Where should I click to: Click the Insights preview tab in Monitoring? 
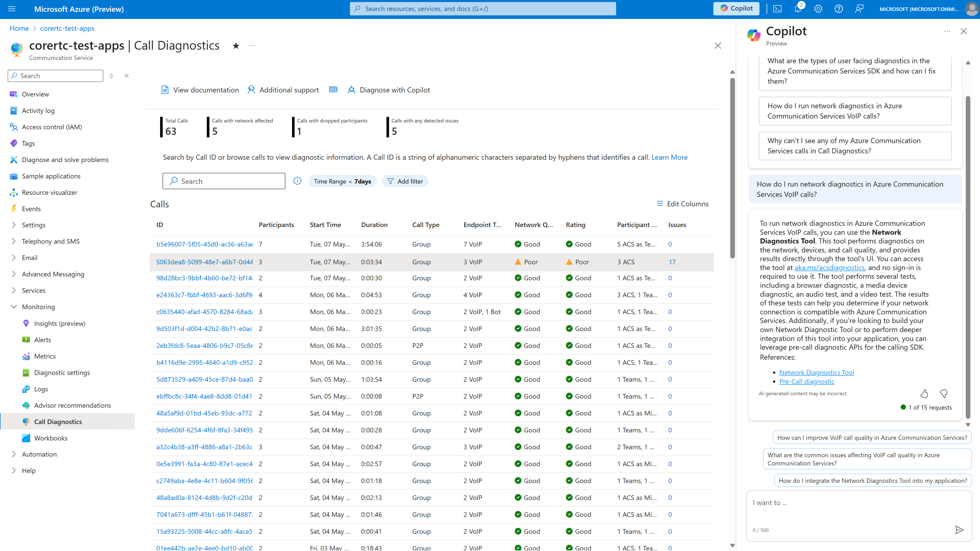tap(59, 323)
